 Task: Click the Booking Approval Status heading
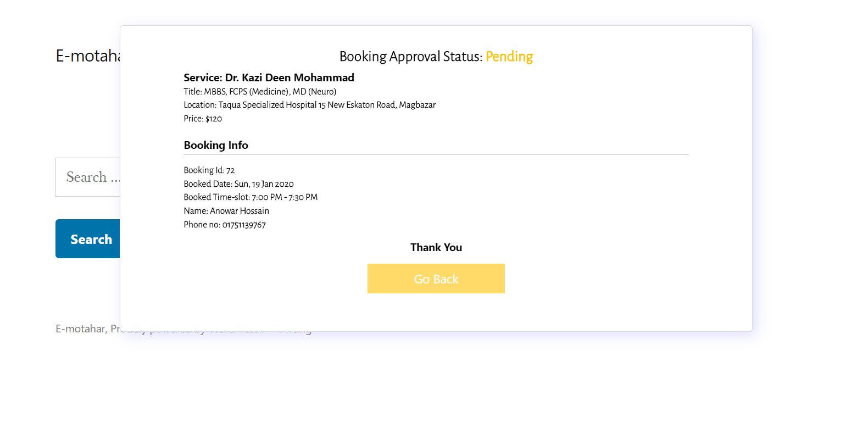(410, 57)
